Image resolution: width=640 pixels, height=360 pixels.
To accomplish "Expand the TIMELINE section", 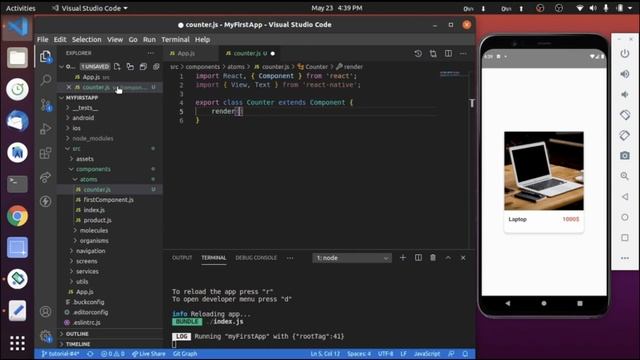I will (78, 344).
